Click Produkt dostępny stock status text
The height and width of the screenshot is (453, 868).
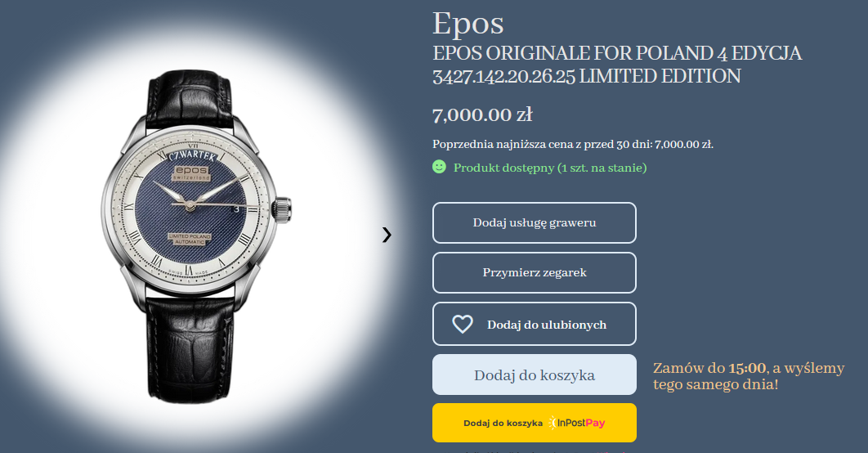[550, 168]
